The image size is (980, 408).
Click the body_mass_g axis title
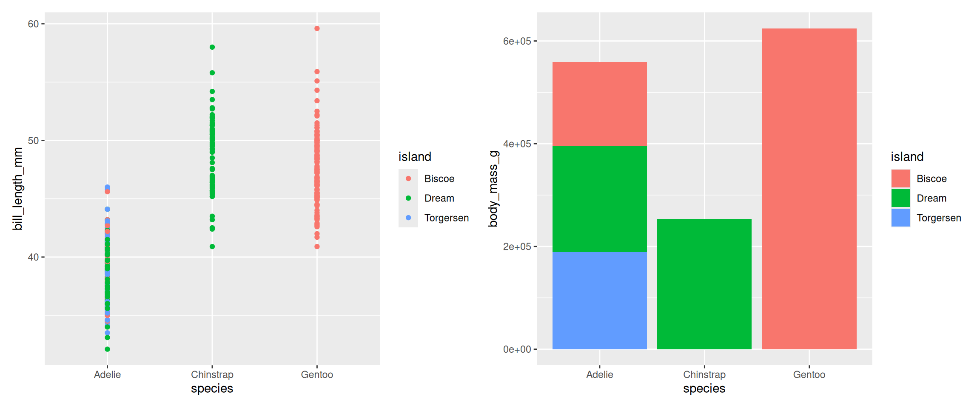pyautogui.click(x=493, y=189)
